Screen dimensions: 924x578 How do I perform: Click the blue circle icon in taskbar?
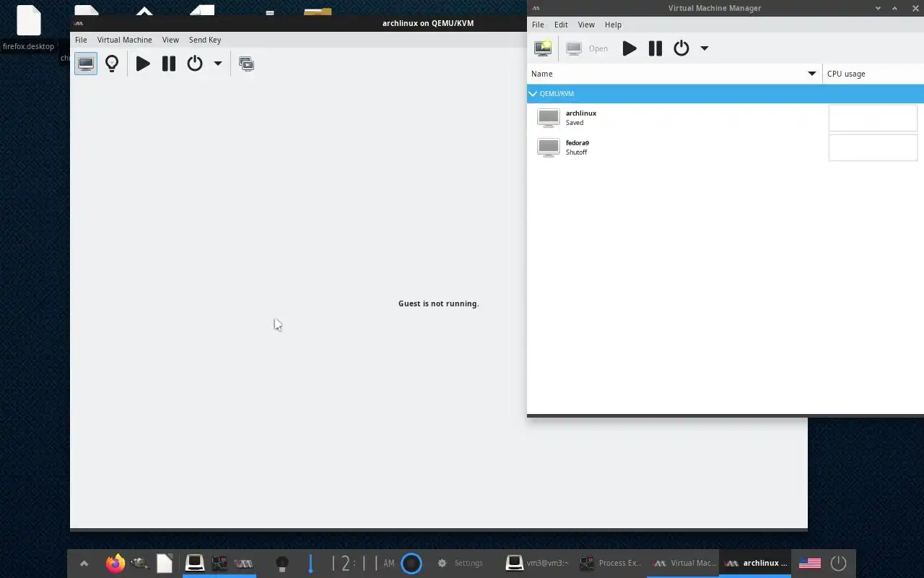[x=411, y=564]
